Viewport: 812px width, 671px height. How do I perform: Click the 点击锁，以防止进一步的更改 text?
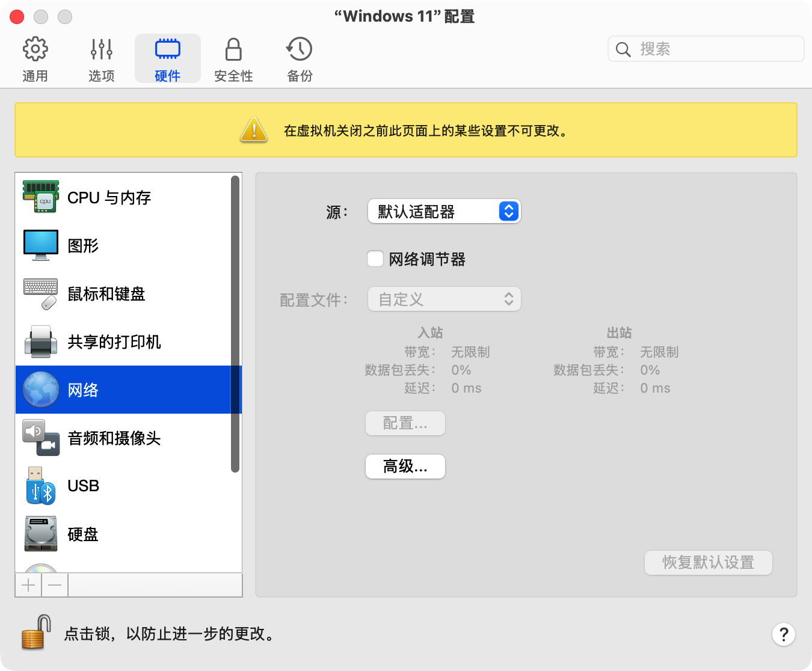171,634
